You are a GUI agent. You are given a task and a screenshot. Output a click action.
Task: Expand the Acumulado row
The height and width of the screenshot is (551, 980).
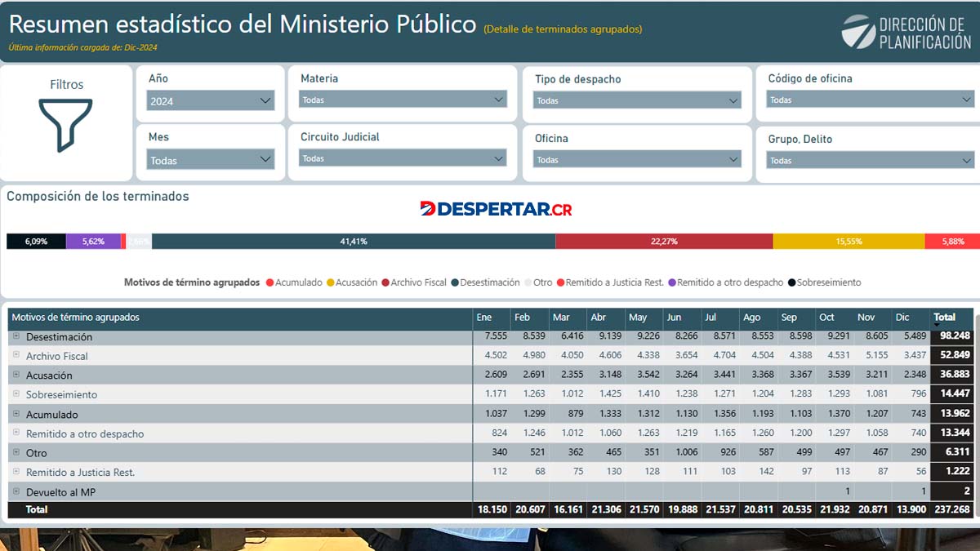click(16, 414)
